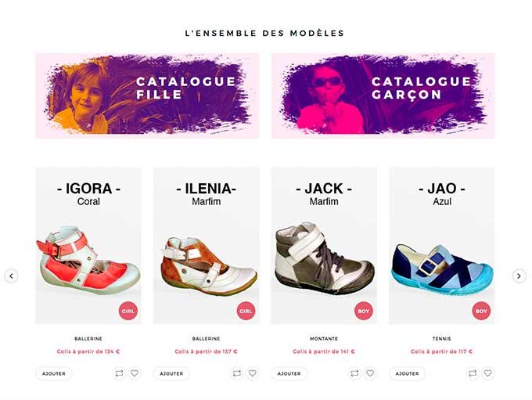
Task: Click the GIRL badge on ILENIA Marfim
Action: 246,311
